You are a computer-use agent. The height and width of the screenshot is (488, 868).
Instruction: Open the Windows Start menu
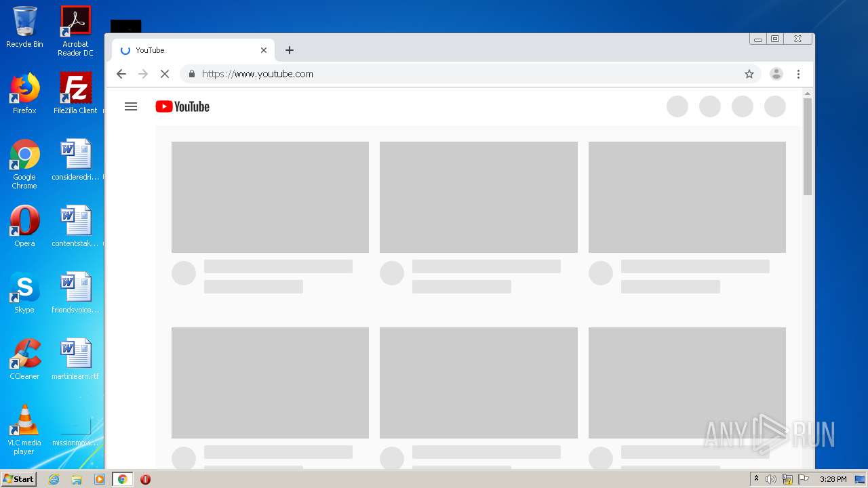click(x=19, y=479)
